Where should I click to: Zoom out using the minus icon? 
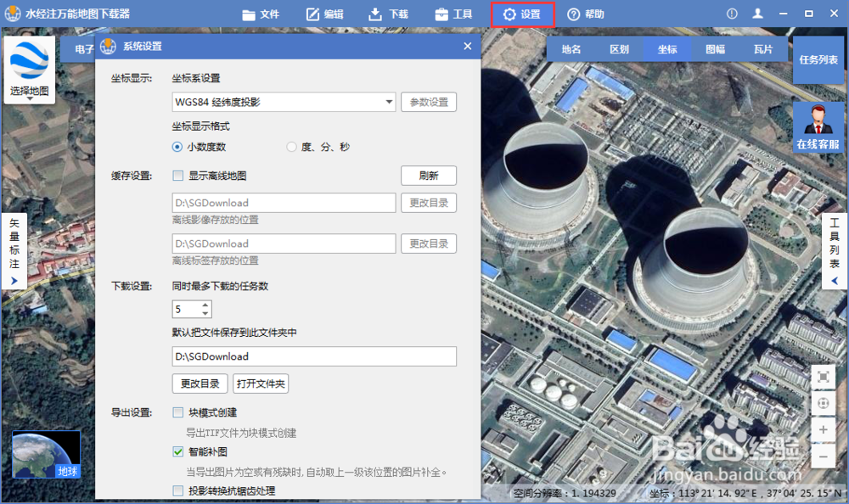(822, 456)
